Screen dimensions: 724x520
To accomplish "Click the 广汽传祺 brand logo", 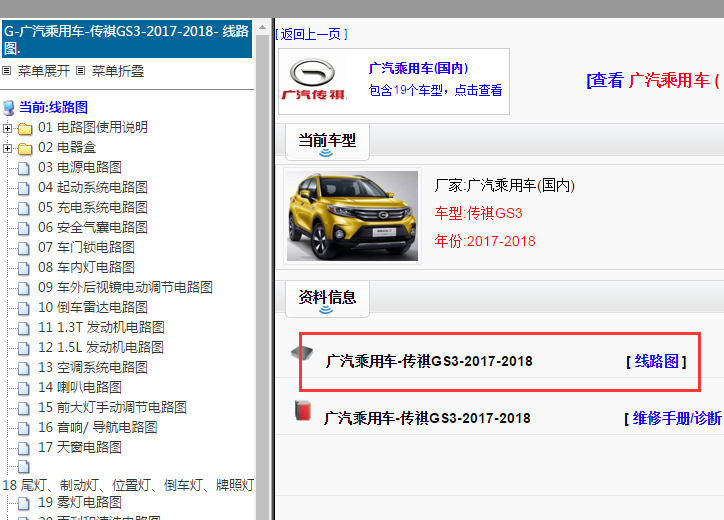I will [x=313, y=79].
